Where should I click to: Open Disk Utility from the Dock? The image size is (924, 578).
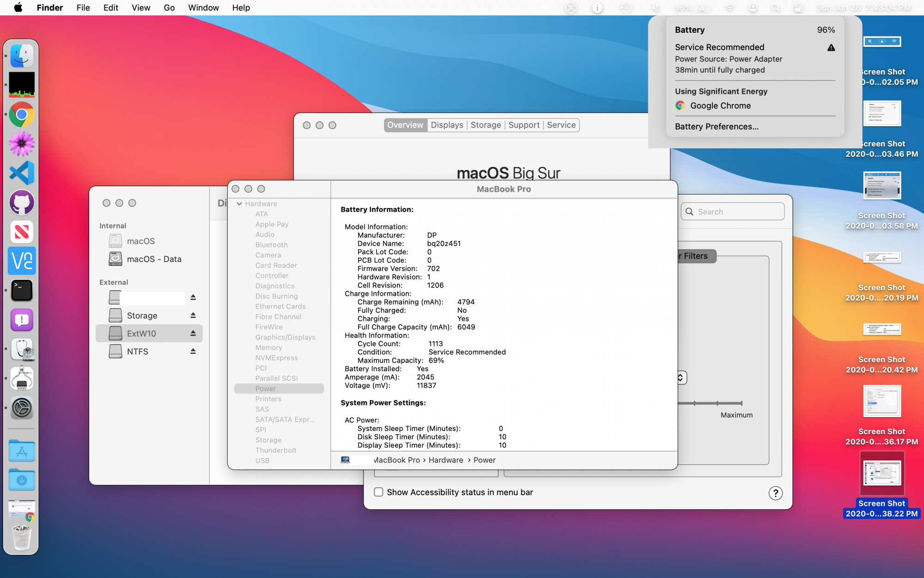[x=22, y=349]
